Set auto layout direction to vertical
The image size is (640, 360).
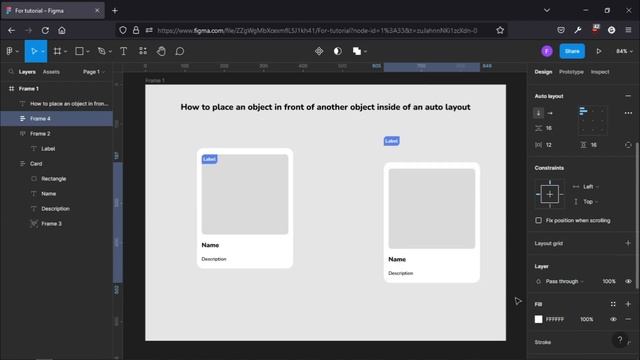coord(538,113)
